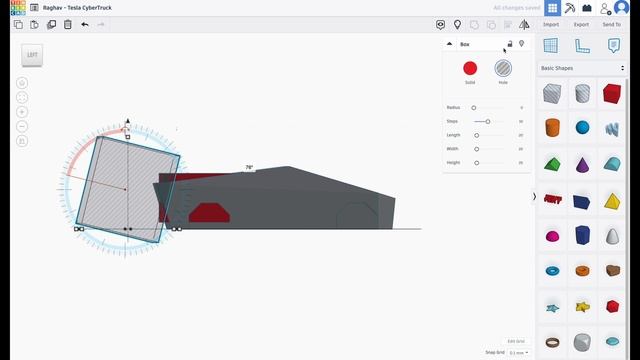Select the striped Box hole shape

(x=552, y=93)
